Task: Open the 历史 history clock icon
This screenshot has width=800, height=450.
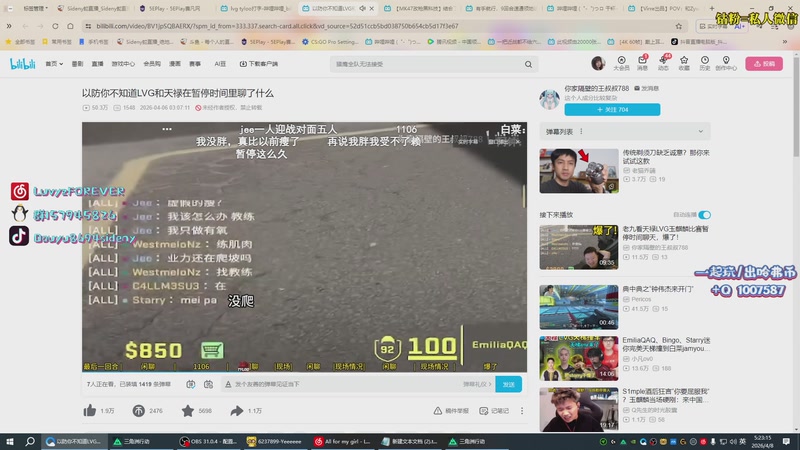Action: (x=705, y=63)
